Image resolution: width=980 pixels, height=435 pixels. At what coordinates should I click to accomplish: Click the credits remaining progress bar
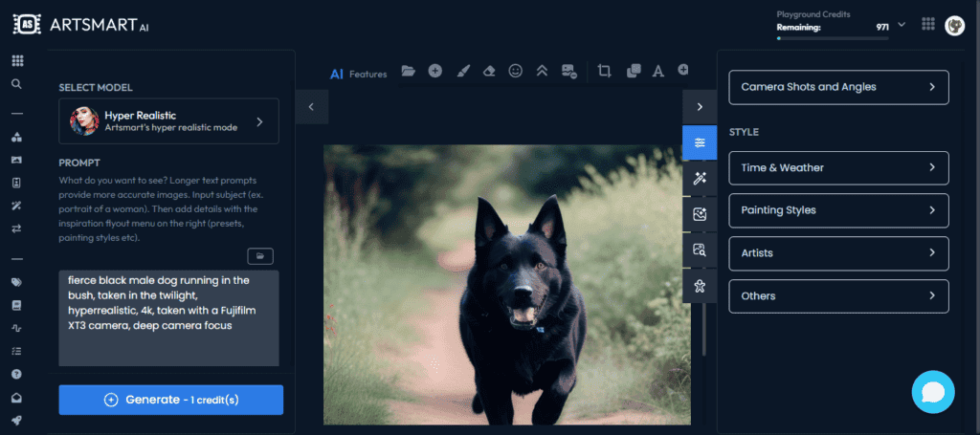click(833, 38)
